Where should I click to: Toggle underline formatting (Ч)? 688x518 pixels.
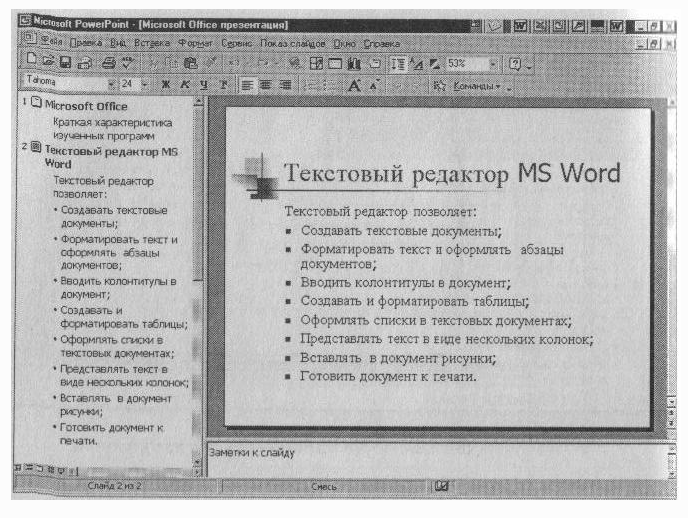204,85
